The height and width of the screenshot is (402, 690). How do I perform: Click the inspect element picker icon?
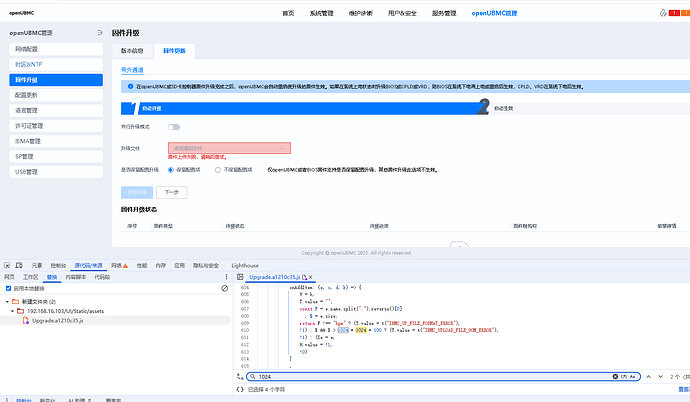(7, 266)
